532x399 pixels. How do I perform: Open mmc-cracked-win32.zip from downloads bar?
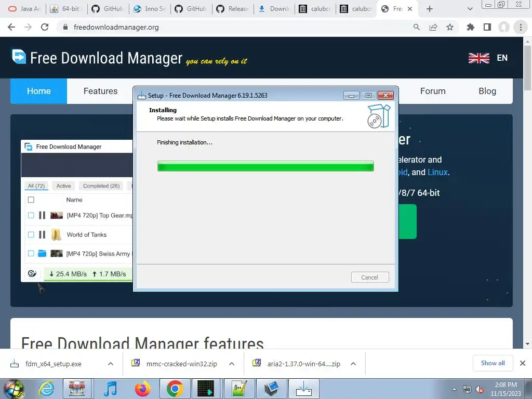coord(181,364)
